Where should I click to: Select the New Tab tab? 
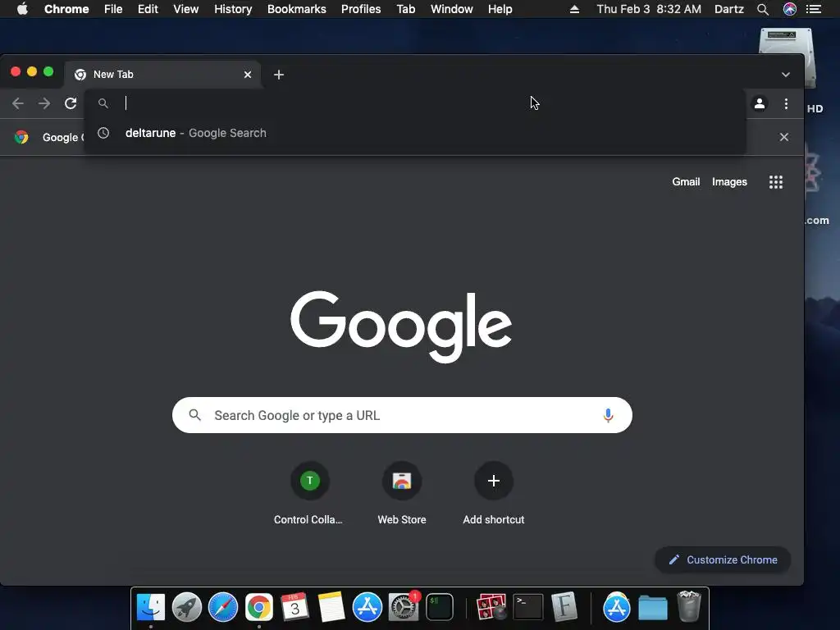pos(162,75)
